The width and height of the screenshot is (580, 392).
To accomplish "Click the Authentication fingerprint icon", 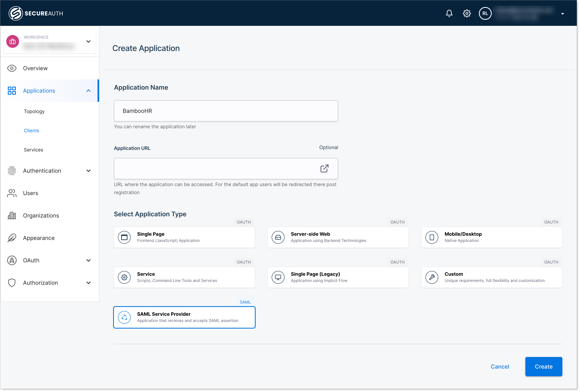I will pos(12,170).
